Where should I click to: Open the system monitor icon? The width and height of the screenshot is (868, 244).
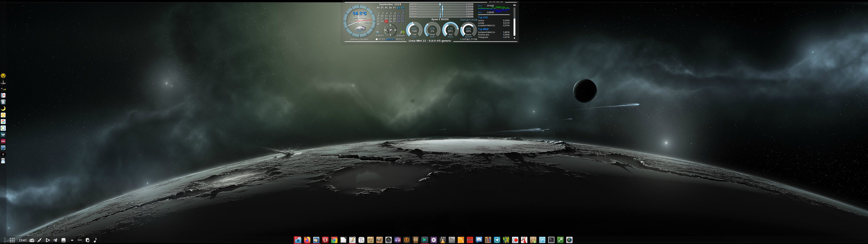[542, 240]
